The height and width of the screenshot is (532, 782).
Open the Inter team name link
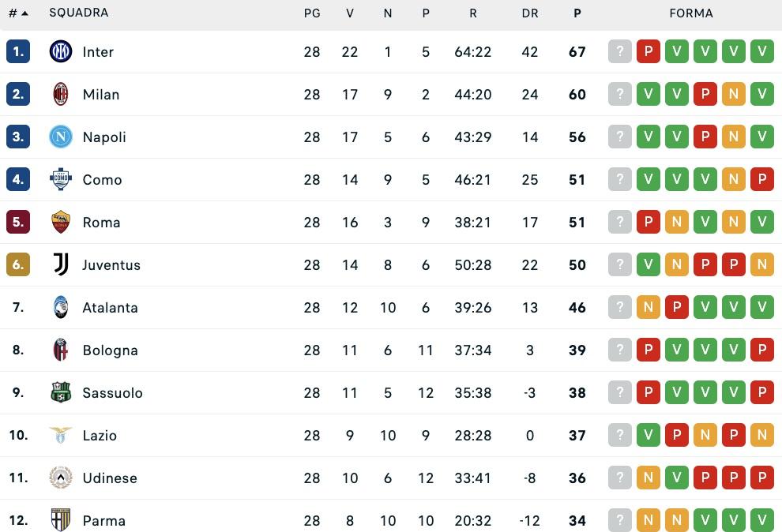click(98, 52)
